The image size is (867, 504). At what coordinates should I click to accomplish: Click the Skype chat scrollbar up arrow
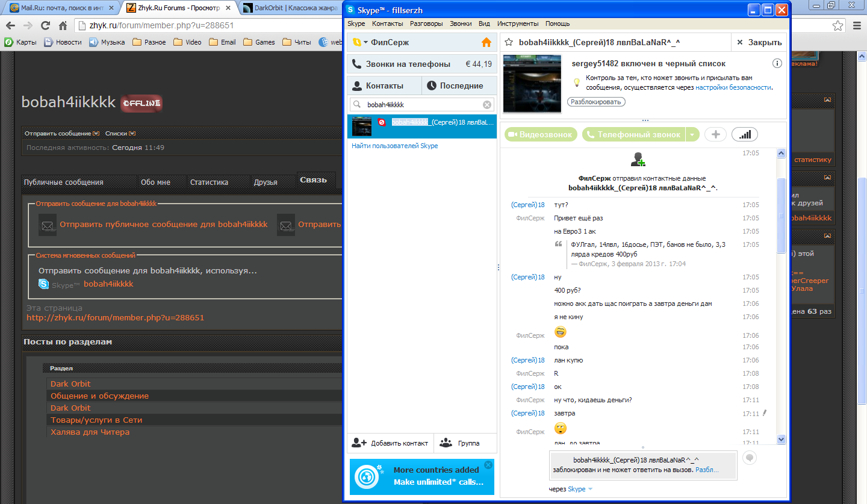(x=782, y=154)
